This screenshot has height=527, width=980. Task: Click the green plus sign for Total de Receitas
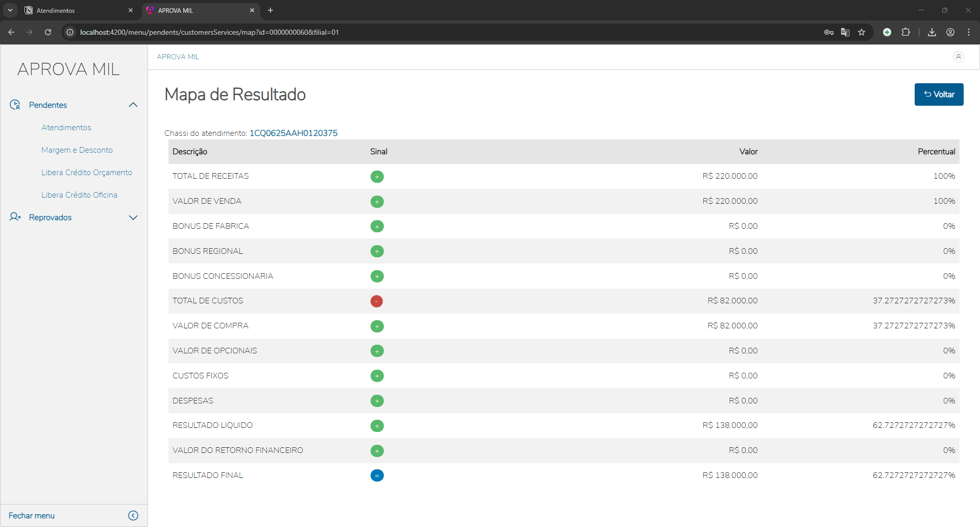[x=377, y=177]
